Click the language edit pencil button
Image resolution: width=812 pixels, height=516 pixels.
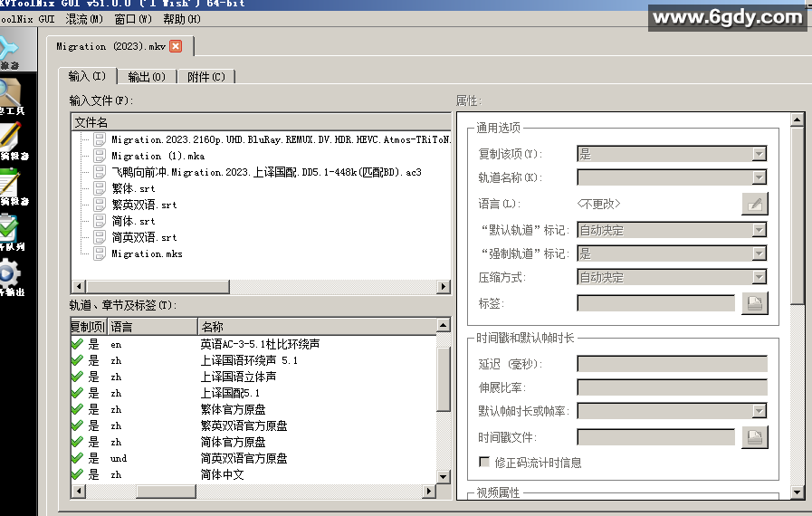754,204
